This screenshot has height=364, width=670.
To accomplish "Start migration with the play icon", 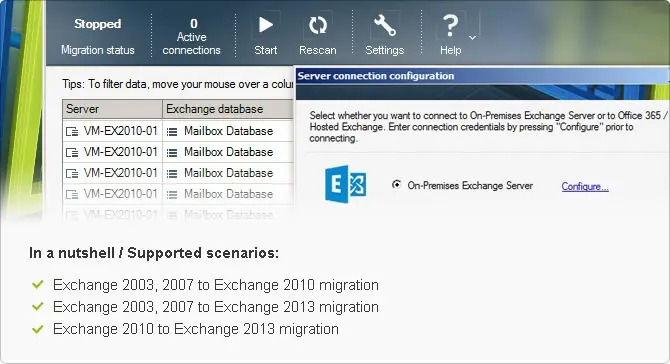I will (x=266, y=25).
